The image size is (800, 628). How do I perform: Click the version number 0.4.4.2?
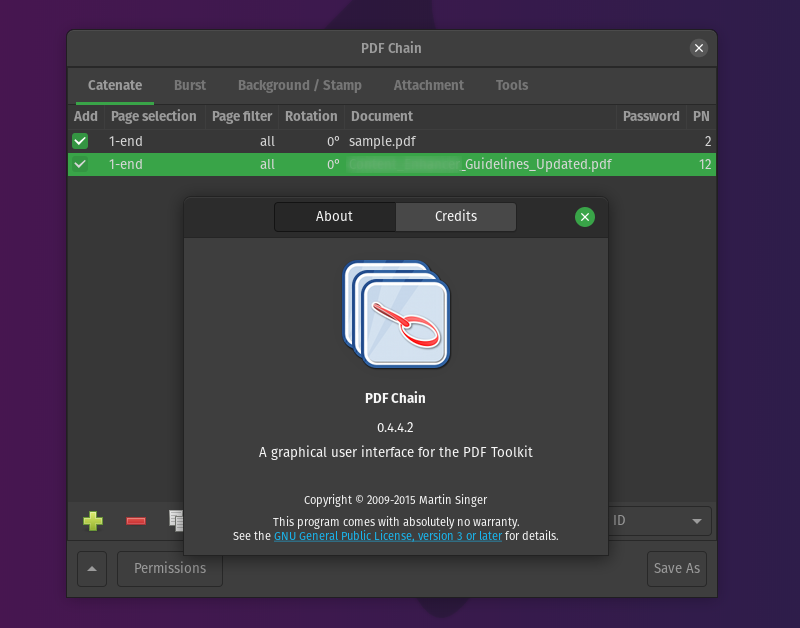(x=395, y=428)
